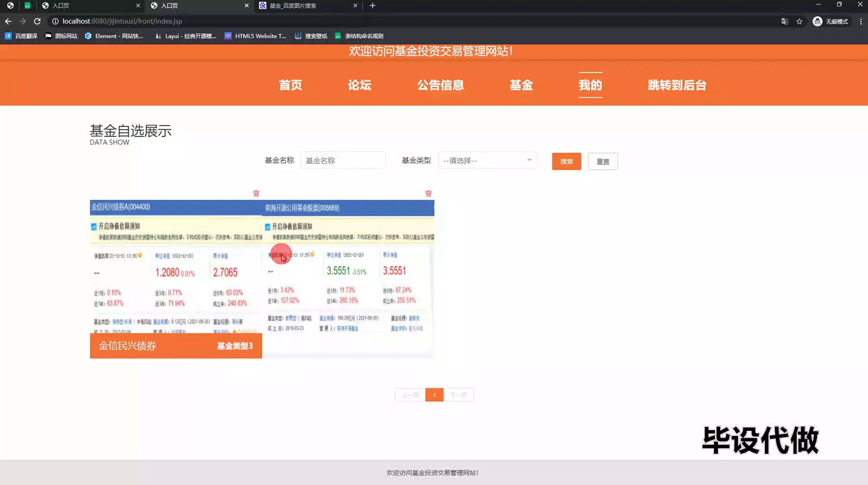Restore down the browser window
The width and height of the screenshot is (868, 485).
(839, 5)
